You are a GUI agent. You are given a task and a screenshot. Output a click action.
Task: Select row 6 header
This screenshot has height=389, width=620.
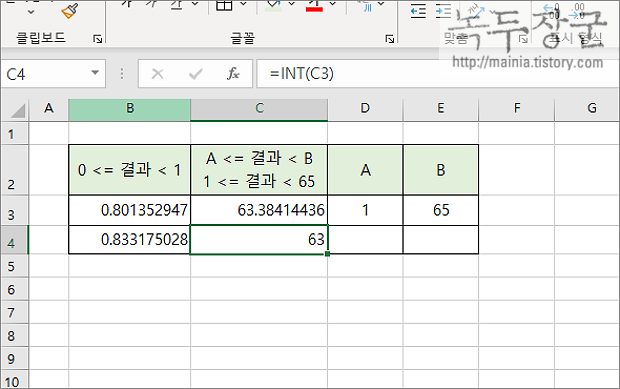pos(15,289)
